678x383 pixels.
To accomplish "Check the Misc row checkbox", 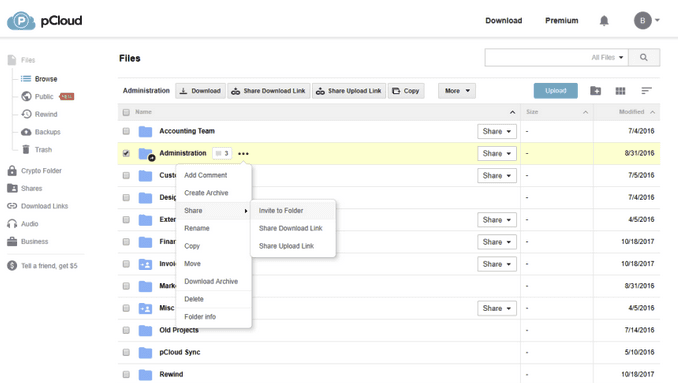I will point(126,308).
